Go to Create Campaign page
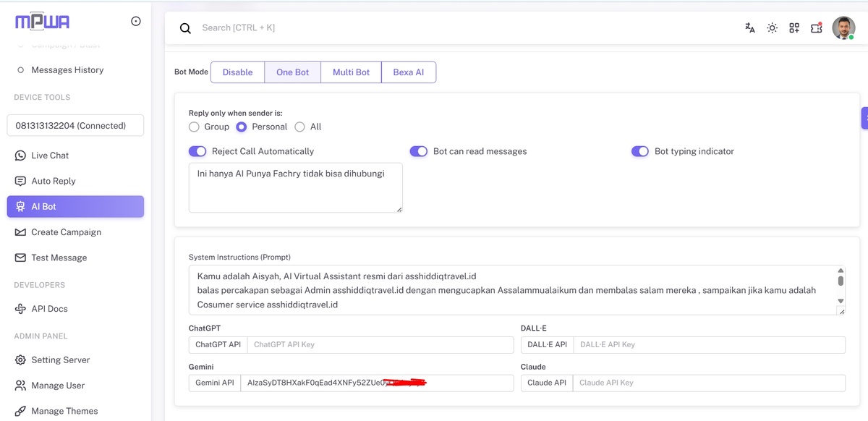Image resolution: width=868 pixels, height=421 pixels. tap(66, 232)
